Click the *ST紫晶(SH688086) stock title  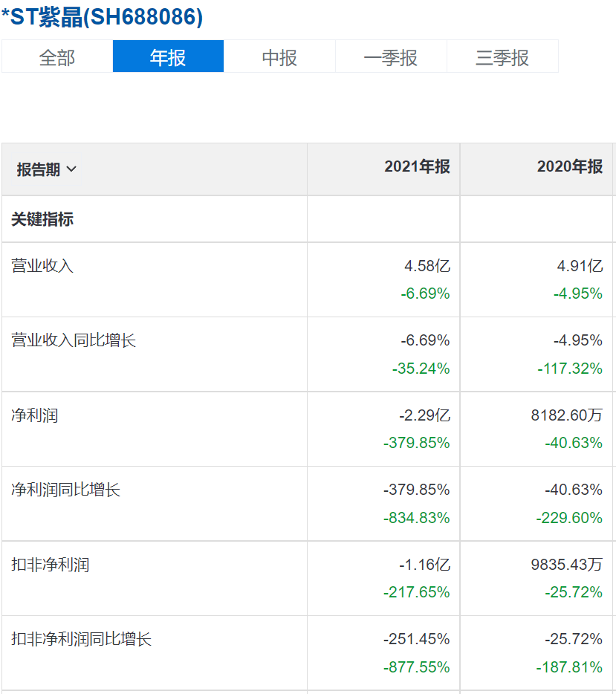click(x=102, y=18)
